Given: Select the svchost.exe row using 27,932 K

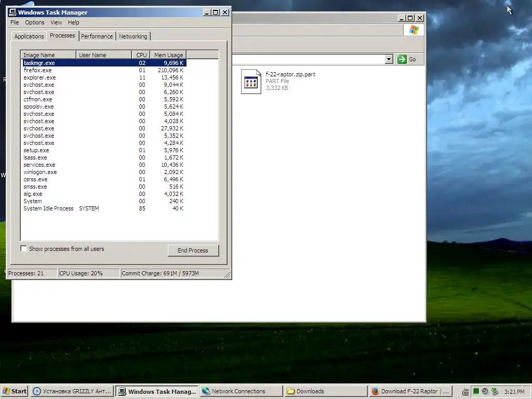Looking at the screenshot, I should 104,128.
